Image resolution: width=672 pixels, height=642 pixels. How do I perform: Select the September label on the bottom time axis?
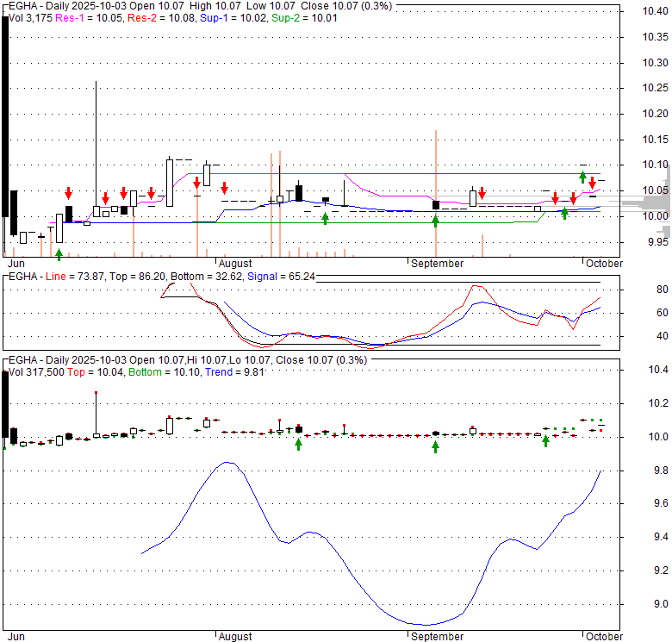click(x=436, y=636)
